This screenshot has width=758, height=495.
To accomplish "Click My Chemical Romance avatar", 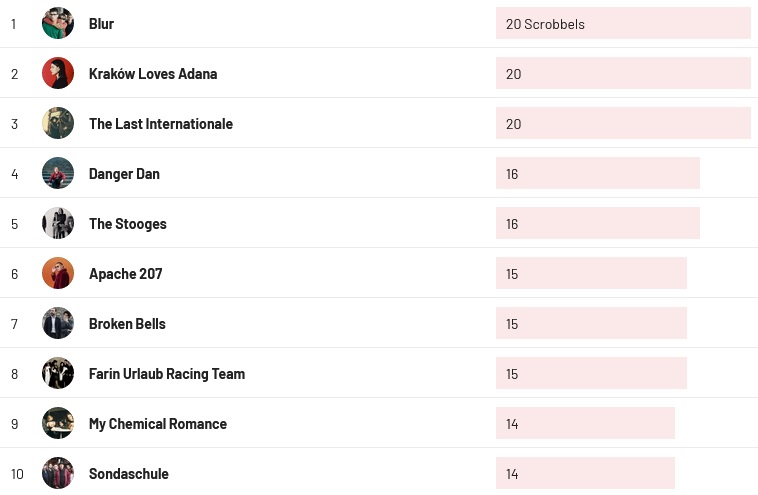I will pos(58,423).
